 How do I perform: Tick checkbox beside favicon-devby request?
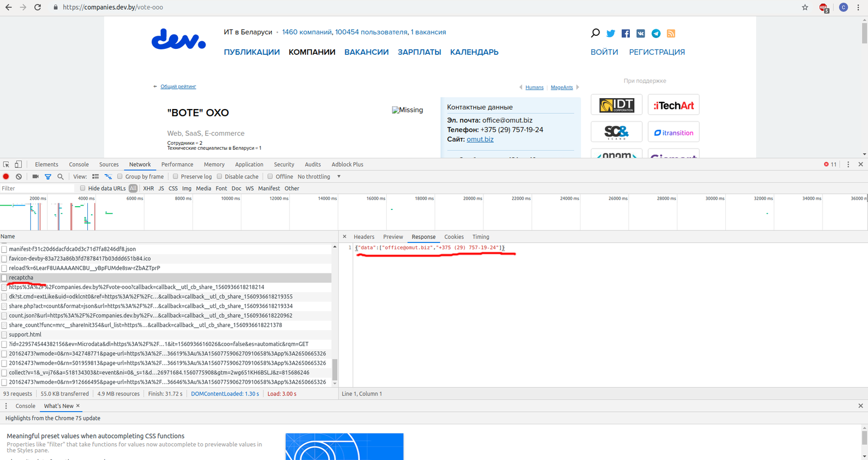pos(4,259)
